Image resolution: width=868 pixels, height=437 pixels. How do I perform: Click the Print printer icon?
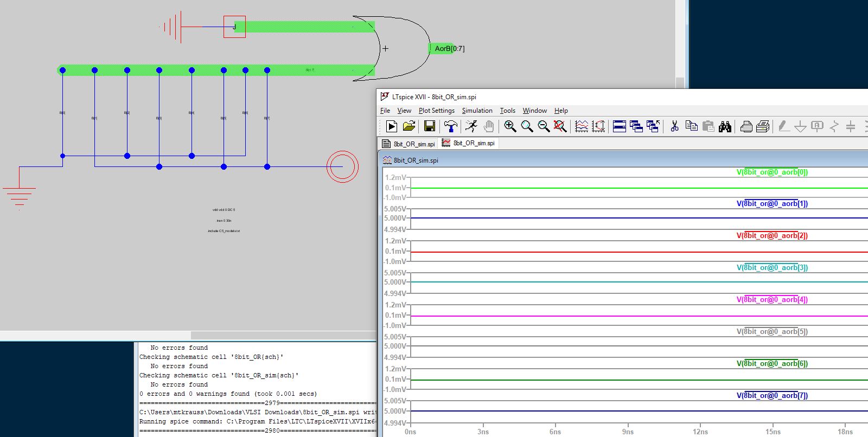click(x=746, y=126)
